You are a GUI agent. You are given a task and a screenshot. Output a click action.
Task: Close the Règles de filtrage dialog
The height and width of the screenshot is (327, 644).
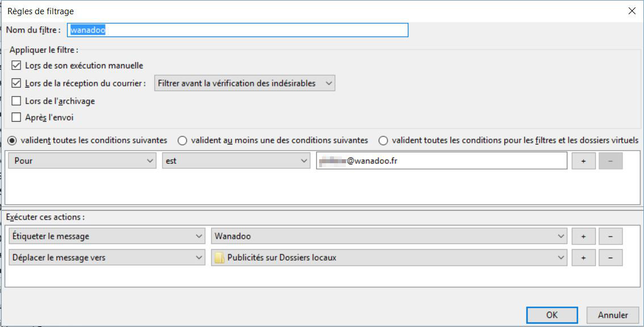pyautogui.click(x=632, y=11)
